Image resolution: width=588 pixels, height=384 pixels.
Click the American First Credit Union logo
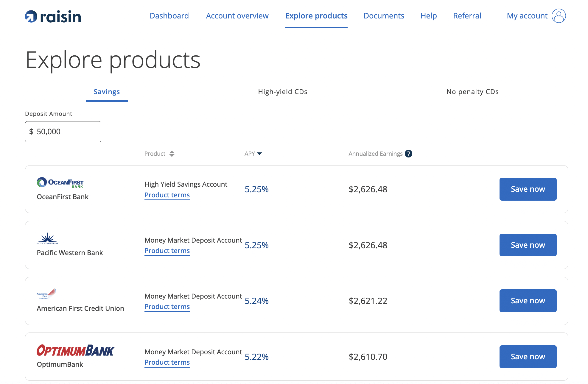coord(46,294)
